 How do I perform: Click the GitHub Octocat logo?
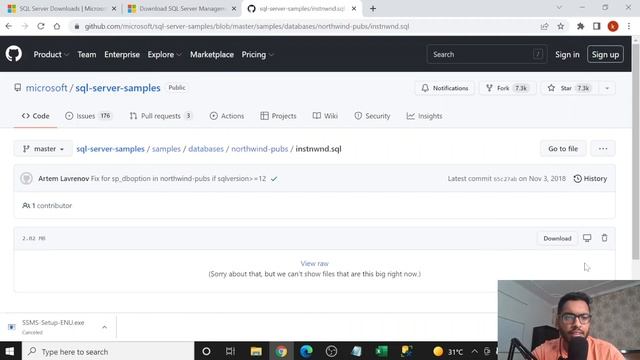[x=14, y=54]
